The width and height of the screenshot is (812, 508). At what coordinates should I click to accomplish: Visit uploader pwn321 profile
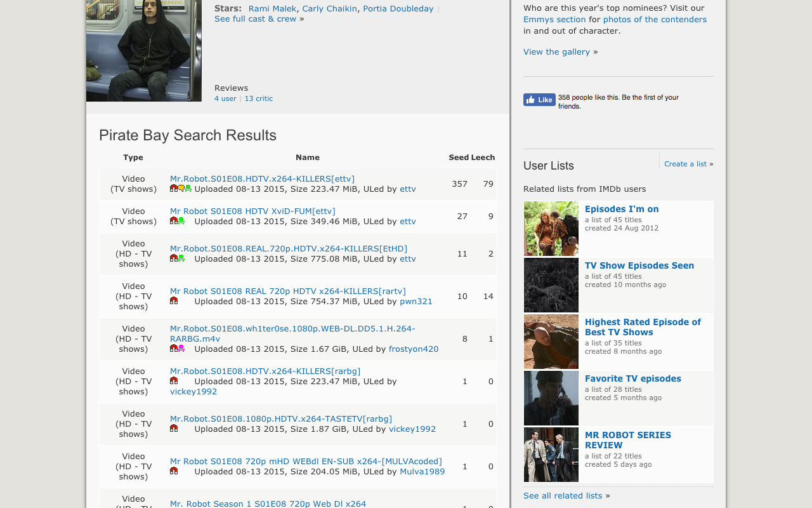point(416,301)
